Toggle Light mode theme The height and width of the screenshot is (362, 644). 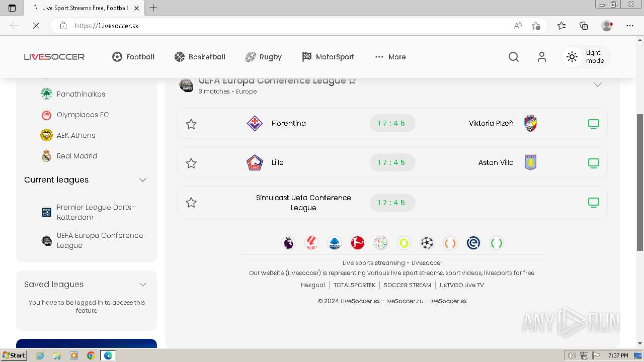[586, 57]
